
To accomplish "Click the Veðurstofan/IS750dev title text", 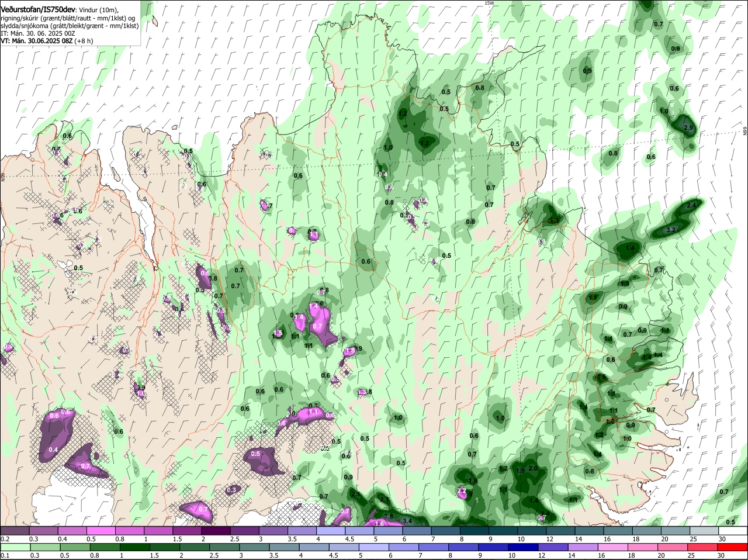I will point(38,10).
